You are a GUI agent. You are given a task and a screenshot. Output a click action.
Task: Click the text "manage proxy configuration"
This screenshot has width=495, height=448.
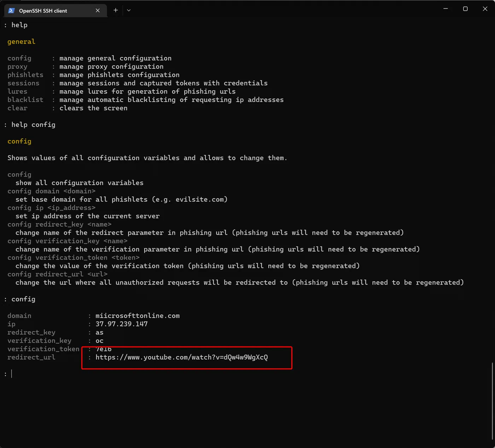pyautogui.click(x=111, y=67)
